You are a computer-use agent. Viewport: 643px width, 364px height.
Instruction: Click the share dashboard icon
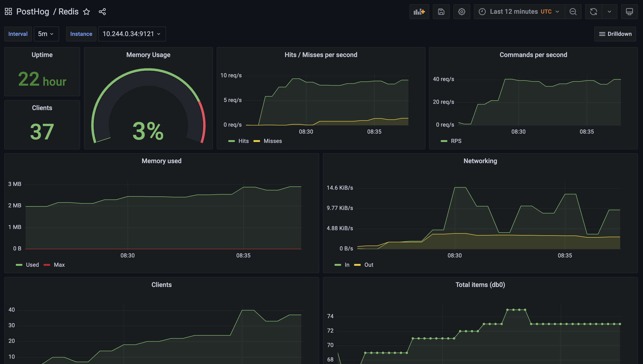coord(102,11)
